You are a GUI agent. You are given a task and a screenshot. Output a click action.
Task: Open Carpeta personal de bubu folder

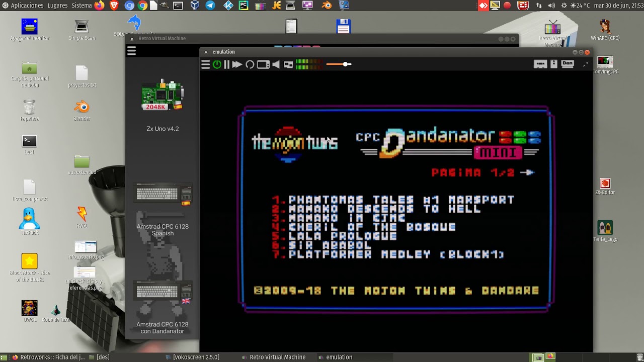pyautogui.click(x=30, y=74)
